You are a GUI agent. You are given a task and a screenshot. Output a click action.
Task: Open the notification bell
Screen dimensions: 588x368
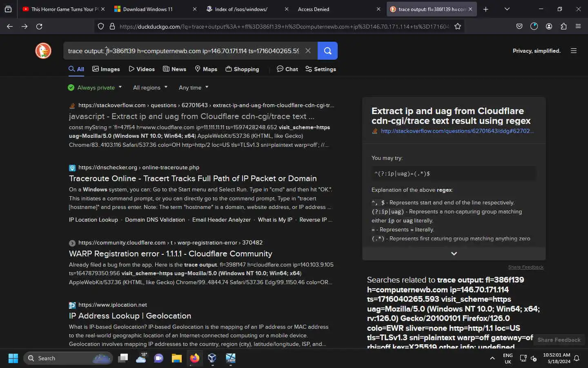(577, 359)
